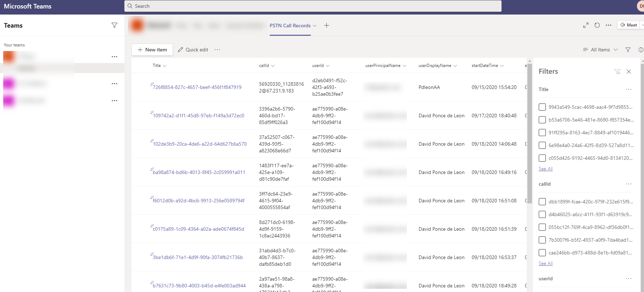Click the Teams list filter funnel icon
Image resolution: width=644 pixels, height=292 pixels.
pyautogui.click(x=114, y=25)
